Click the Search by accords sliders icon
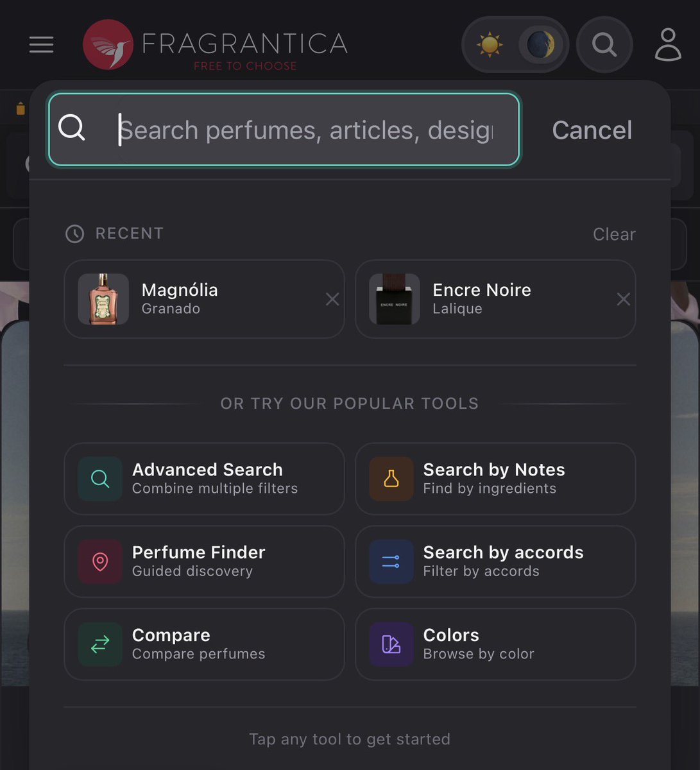Viewport: 700px width, 770px height. point(391,561)
